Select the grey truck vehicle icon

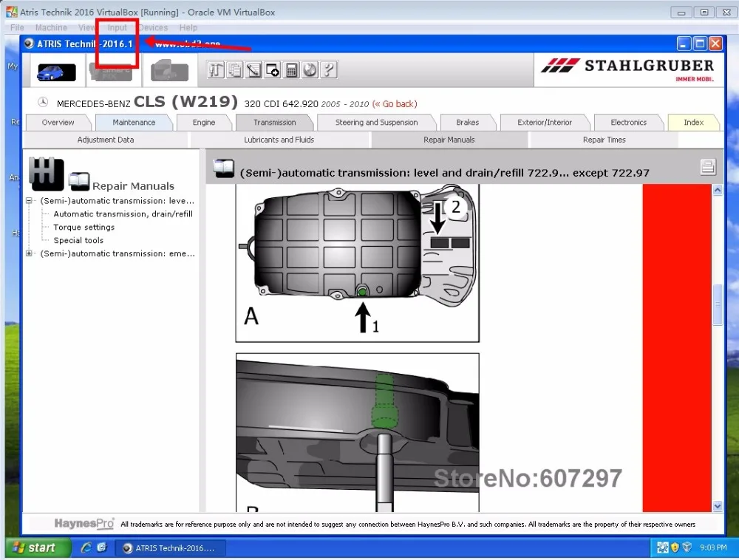click(169, 71)
